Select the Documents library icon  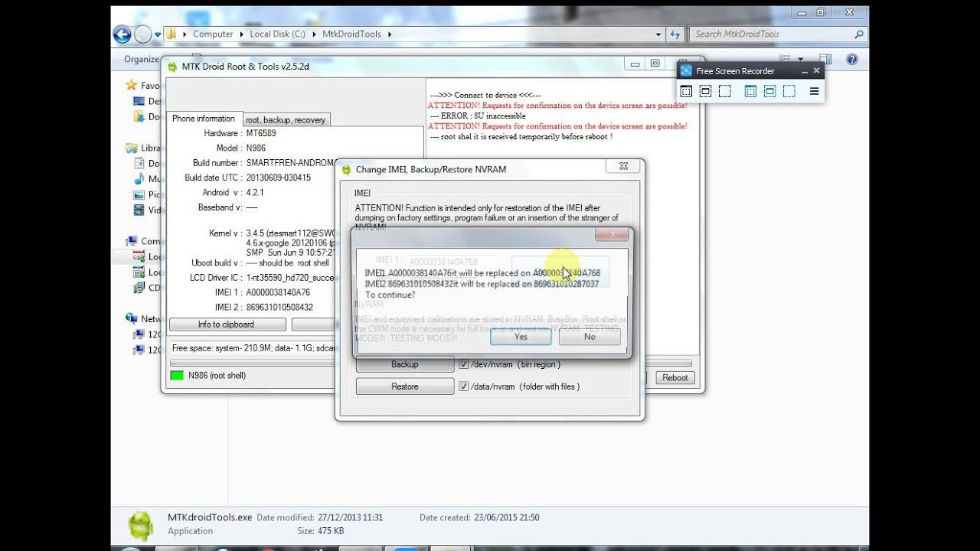click(139, 163)
